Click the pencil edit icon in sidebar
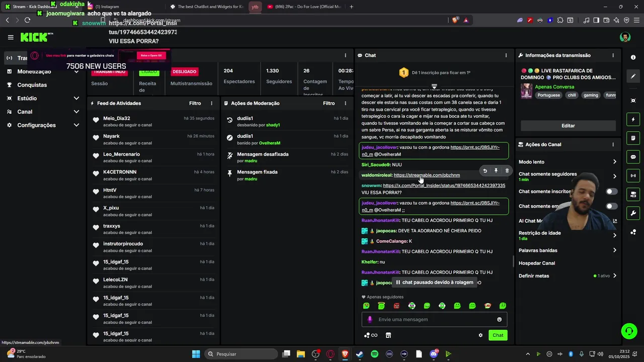This screenshot has width=644, height=362. coord(633,76)
